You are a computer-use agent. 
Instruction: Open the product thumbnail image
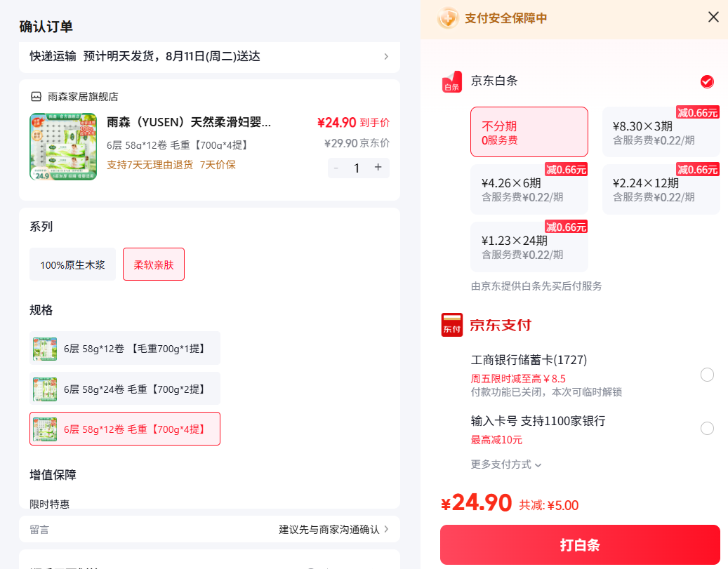coord(63,147)
